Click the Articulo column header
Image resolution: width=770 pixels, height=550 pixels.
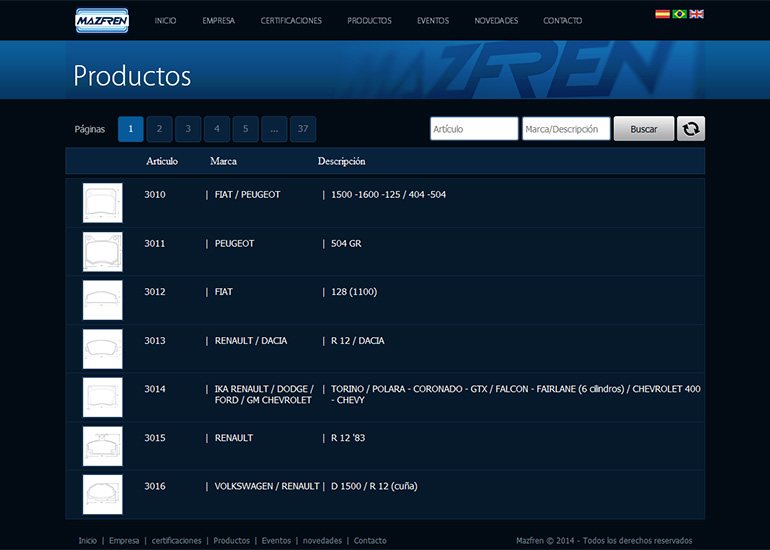coord(162,161)
